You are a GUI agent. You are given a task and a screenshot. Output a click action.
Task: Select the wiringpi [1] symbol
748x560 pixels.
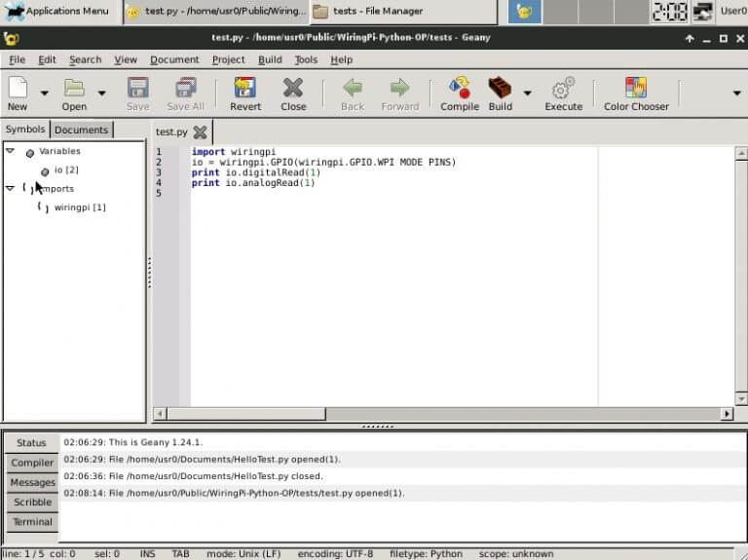coord(80,207)
